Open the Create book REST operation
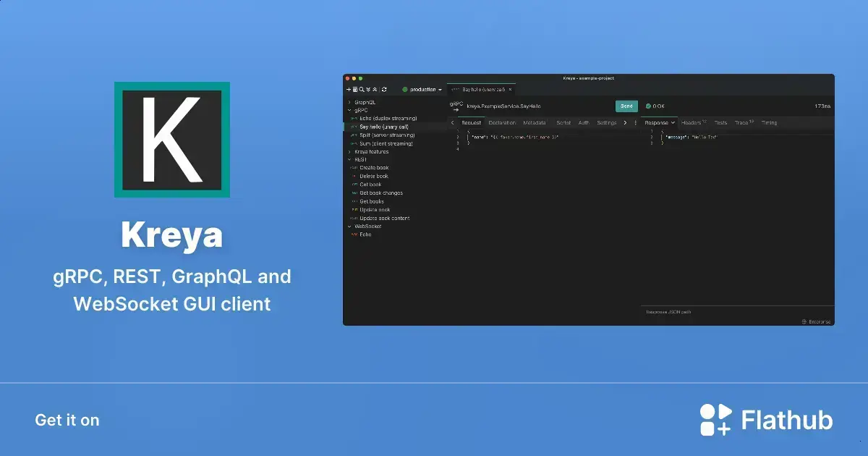 point(374,168)
